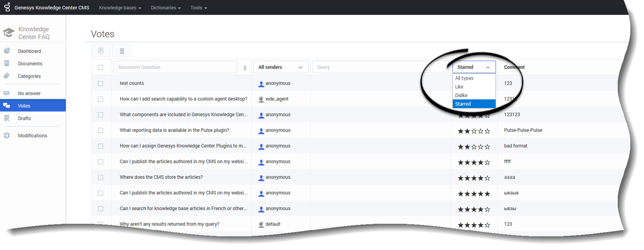Open the Dictionaries menu

(166, 8)
